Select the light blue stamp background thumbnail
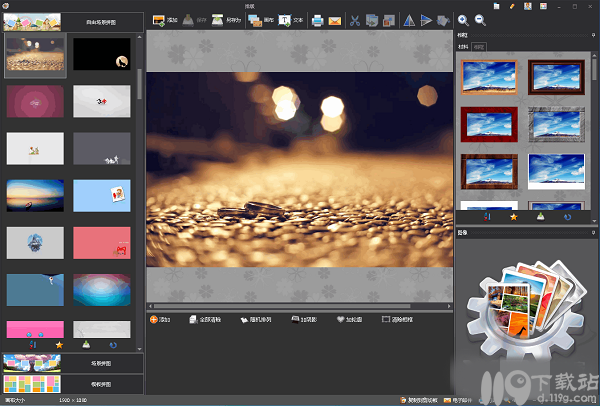 (x=102, y=196)
